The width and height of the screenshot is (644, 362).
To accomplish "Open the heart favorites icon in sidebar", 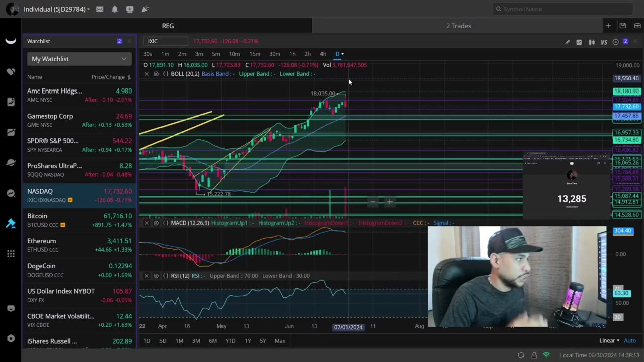I will pyautogui.click(x=11, y=72).
